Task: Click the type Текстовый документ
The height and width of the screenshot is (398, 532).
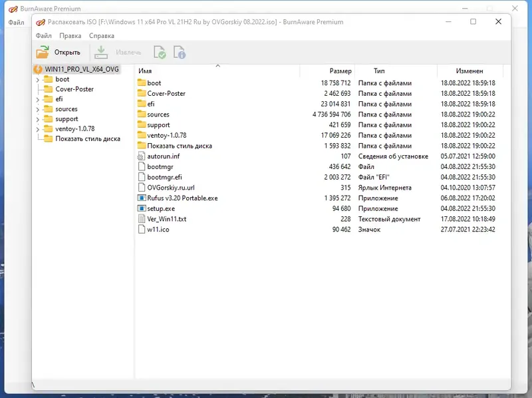Action: (x=389, y=219)
